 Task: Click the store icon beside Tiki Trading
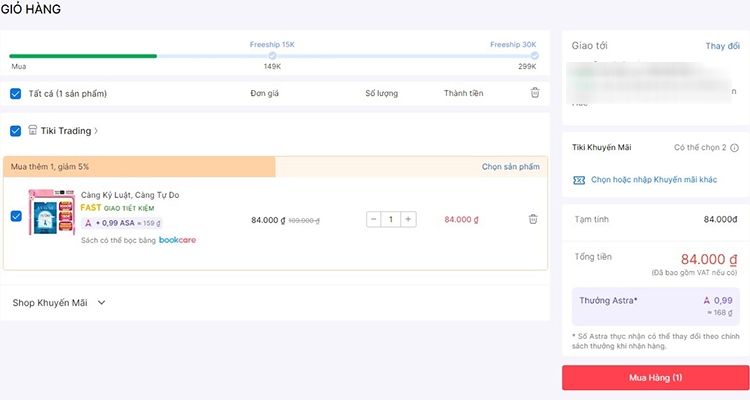[x=33, y=130]
